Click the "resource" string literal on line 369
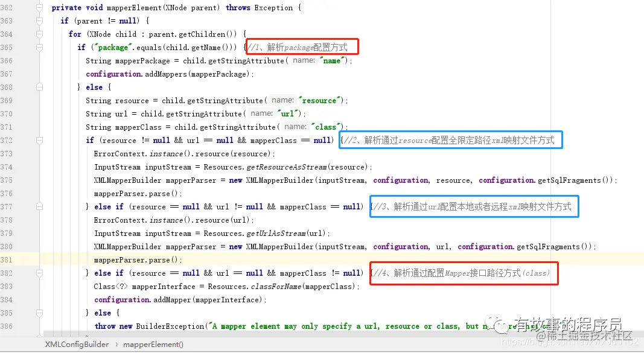The height and width of the screenshot is (353, 644). pos(319,101)
